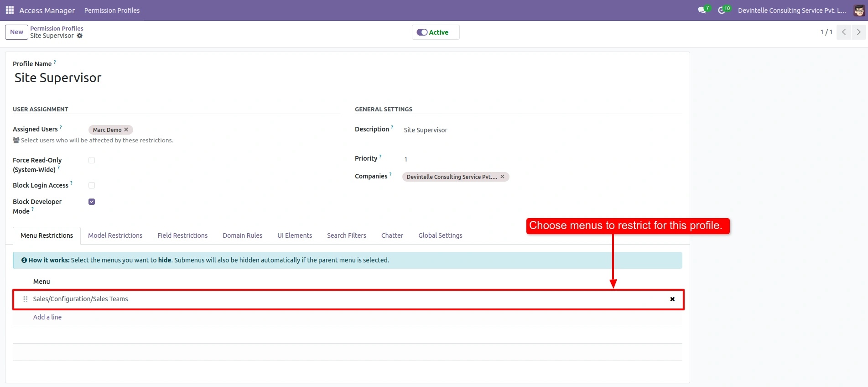Open the apps grid menu icon
The width and height of the screenshot is (868, 387).
pyautogui.click(x=10, y=10)
